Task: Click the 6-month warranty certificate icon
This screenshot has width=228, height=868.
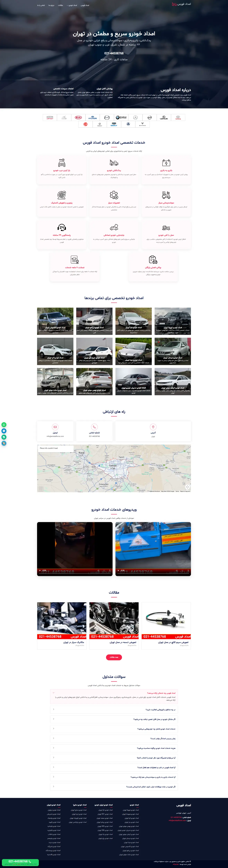Action: coord(75,260)
